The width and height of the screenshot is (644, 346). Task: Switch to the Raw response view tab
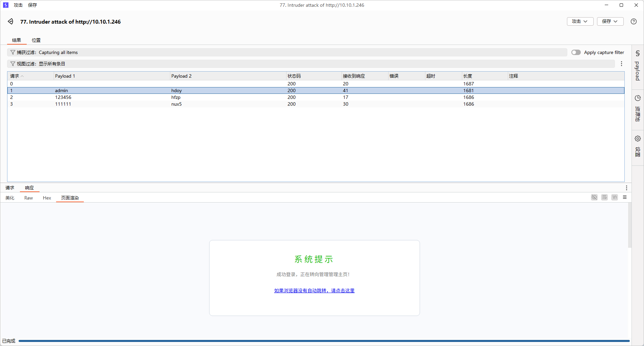tap(28, 198)
